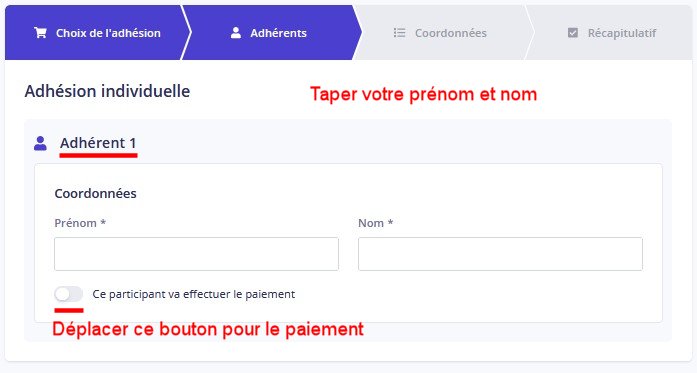Focus the Nom input field
The width and height of the screenshot is (697, 373).
pyautogui.click(x=500, y=254)
